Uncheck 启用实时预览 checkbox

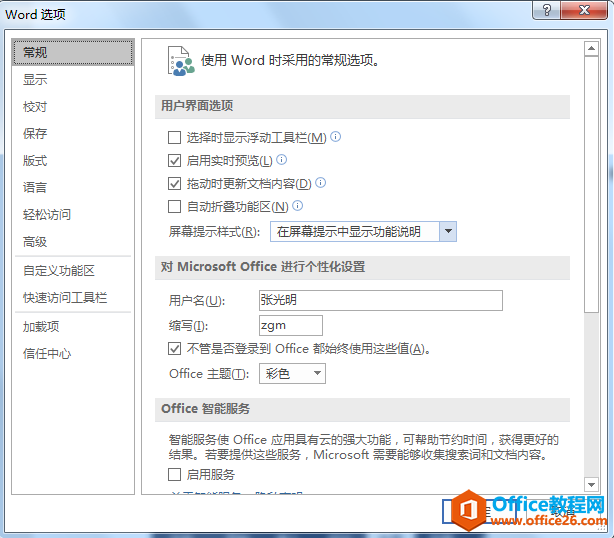pyautogui.click(x=174, y=161)
